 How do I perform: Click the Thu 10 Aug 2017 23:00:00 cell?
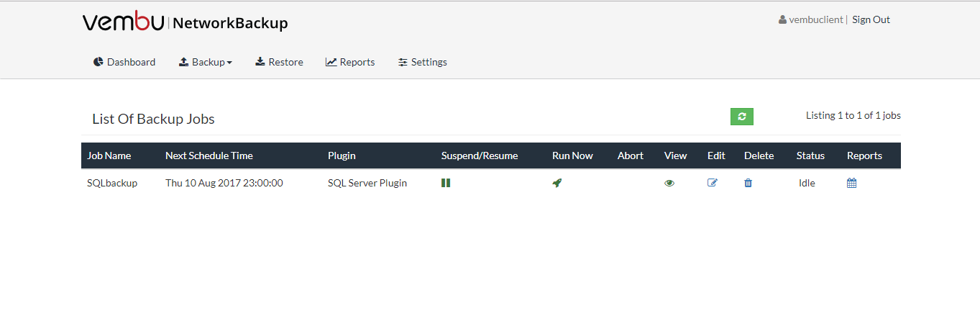pos(224,183)
